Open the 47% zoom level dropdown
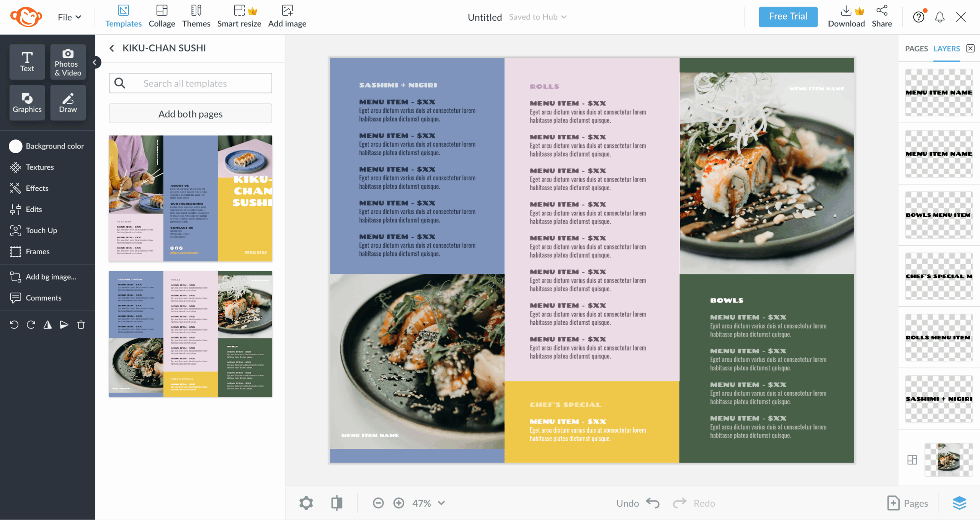Viewport: 980px width, 520px height. (428, 503)
